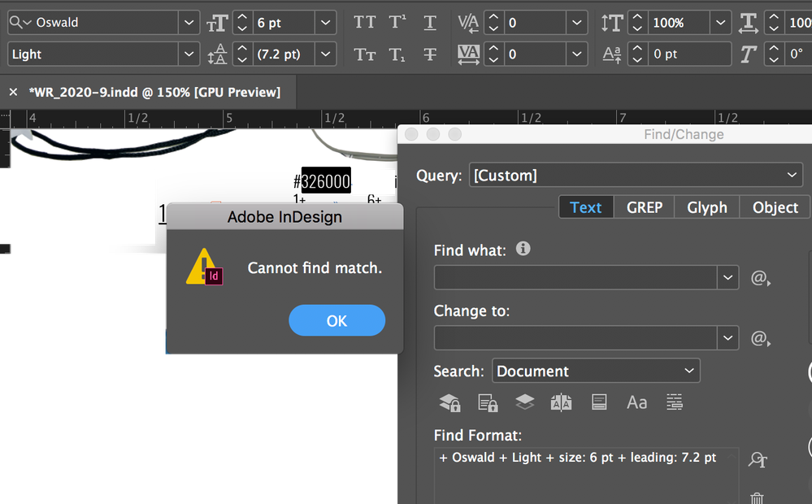Switch to the Text tab
The width and height of the screenshot is (812, 504).
[x=586, y=207]
